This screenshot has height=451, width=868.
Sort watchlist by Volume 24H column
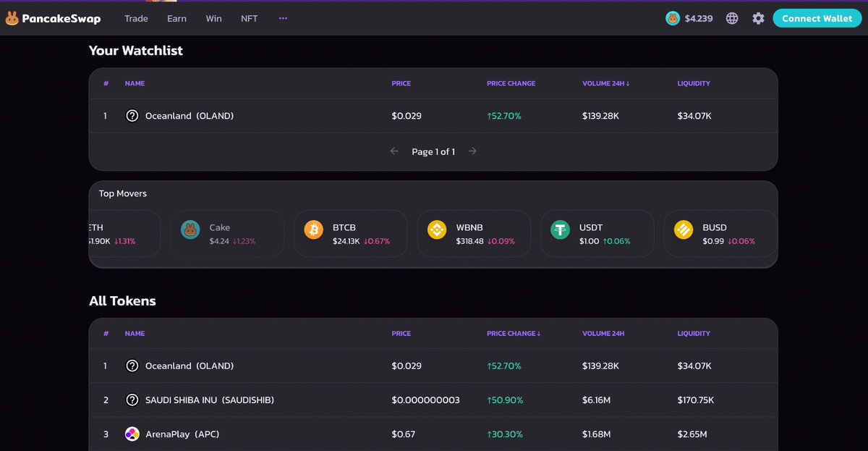605,83
